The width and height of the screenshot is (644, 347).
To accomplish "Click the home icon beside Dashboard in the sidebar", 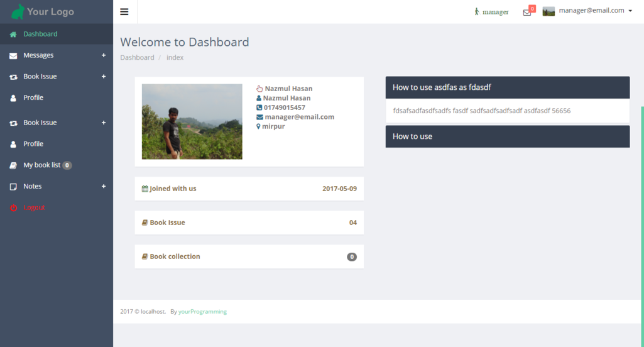I will [x=13, y=35].
